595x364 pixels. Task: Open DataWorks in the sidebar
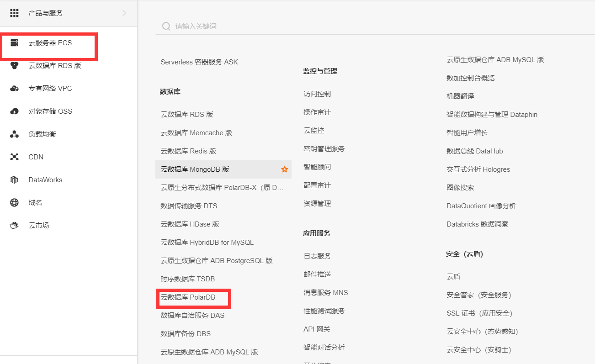click(45, 180)
